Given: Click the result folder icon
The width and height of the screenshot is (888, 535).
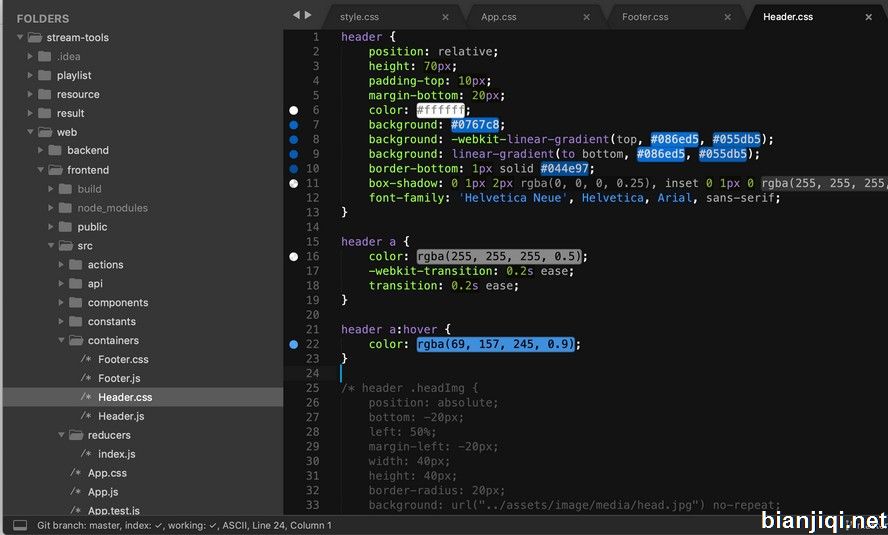Looking at the screenshot, I should click(45, 113).
